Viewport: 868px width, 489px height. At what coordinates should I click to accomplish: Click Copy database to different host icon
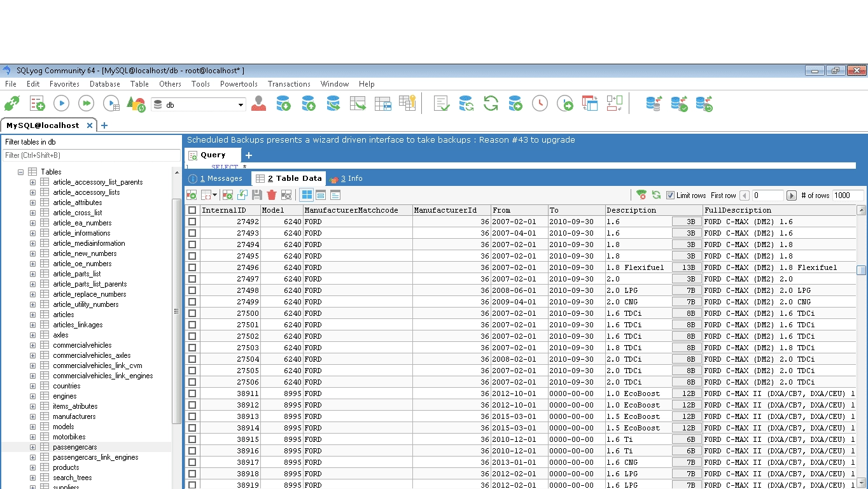click(x=333, y=104)
